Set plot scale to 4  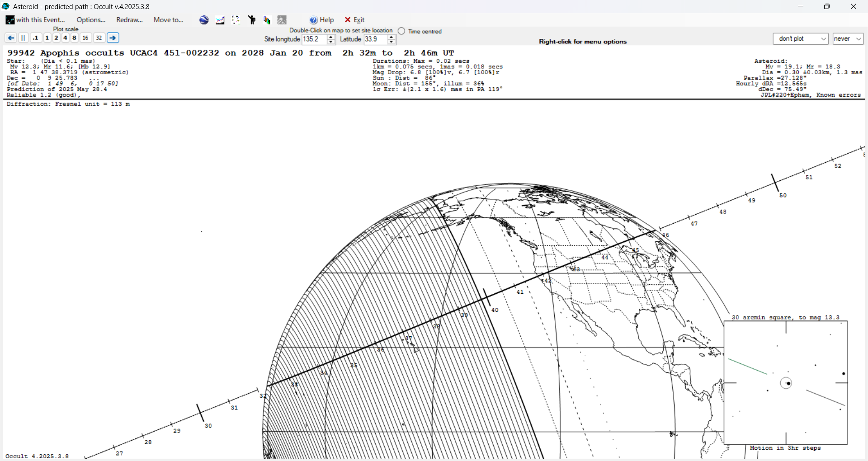[65, 38]
